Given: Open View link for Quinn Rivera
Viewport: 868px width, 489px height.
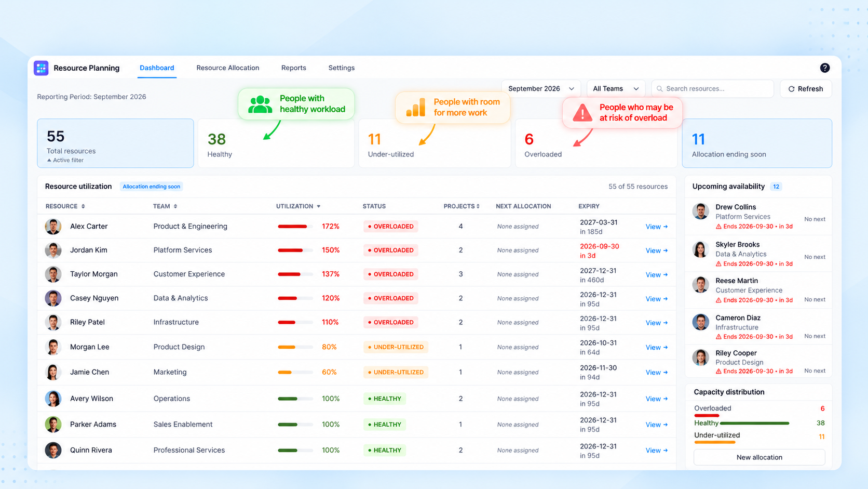Looking at the screenshot, I should [x=657, y=451].
